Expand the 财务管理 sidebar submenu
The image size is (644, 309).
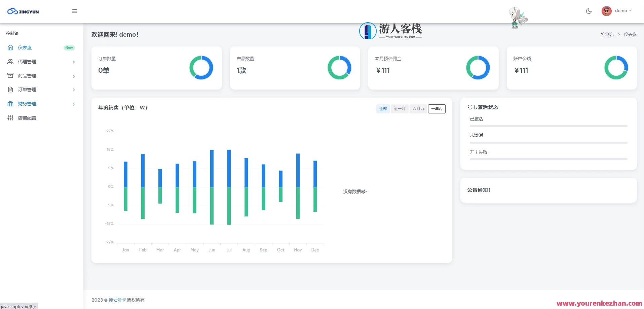tap(74, 104)
